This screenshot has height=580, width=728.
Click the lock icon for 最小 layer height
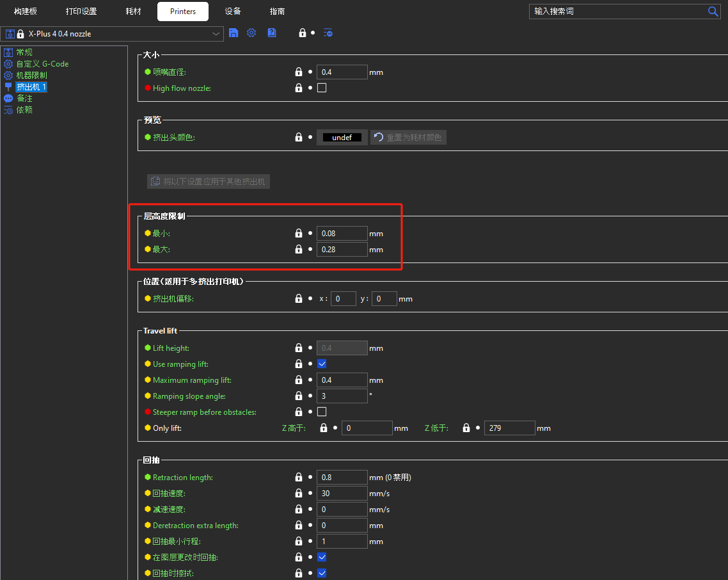(x=299, y=233)
